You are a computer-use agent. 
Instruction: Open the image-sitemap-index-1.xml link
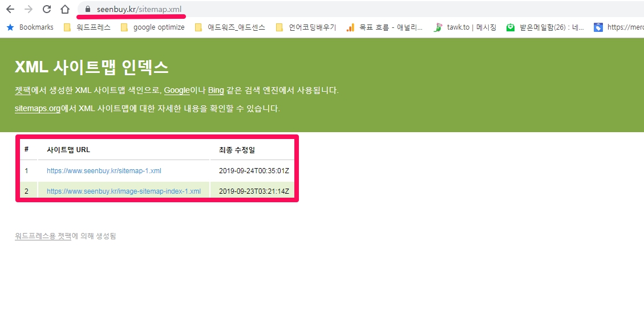123,191
